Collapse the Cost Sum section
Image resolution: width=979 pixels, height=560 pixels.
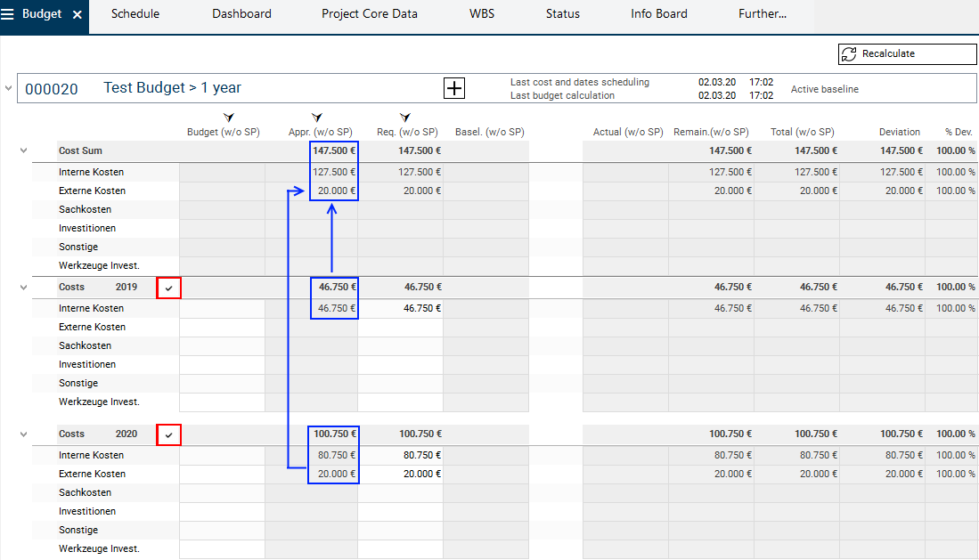click(x=24, y=151)
